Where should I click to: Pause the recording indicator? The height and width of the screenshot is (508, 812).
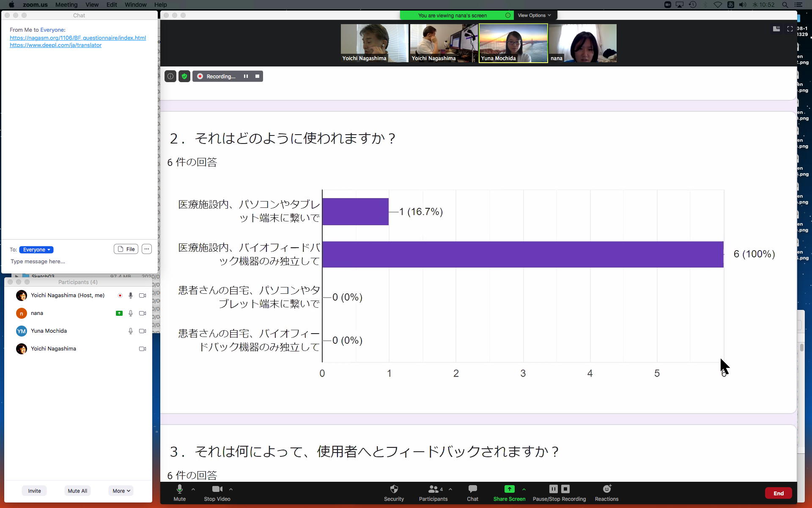(x=246, y=76)
